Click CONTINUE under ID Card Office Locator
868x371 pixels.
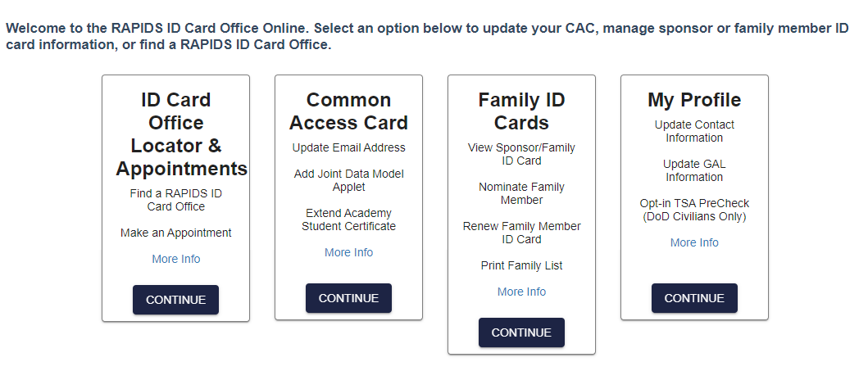[x=175, y=300]
